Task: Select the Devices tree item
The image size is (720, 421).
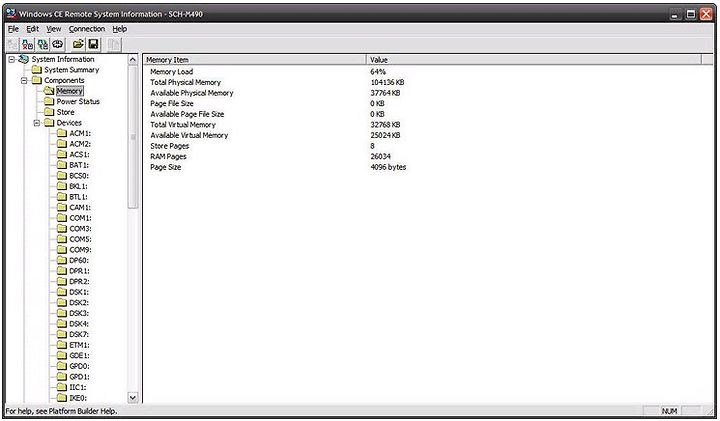Action: pyautogui.click(x=69, y=123)
